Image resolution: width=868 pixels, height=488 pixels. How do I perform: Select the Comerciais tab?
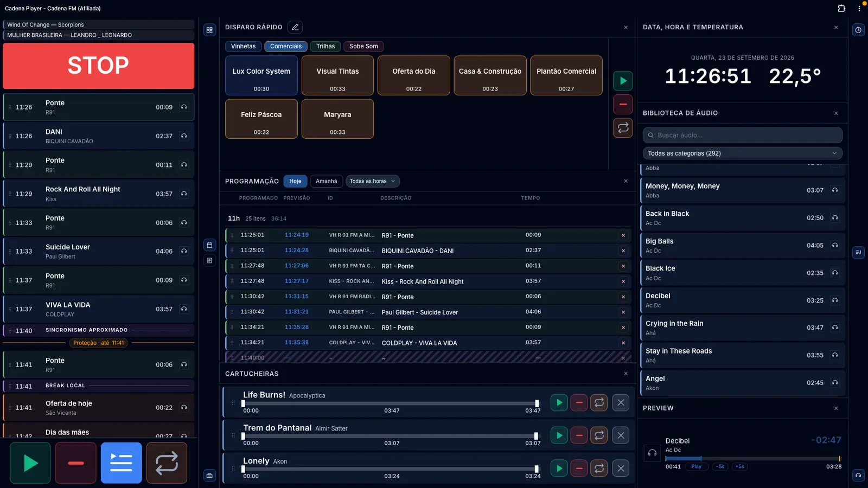click(286, 46)
